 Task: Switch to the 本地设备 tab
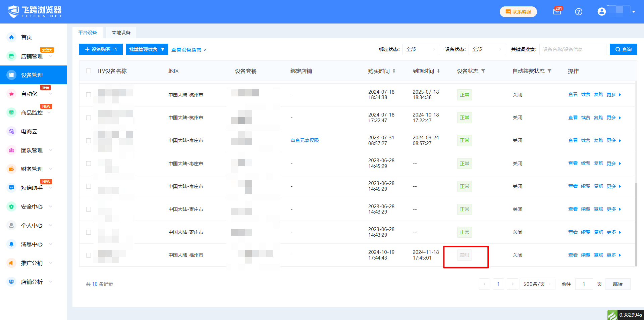click(x=121, y=33)
